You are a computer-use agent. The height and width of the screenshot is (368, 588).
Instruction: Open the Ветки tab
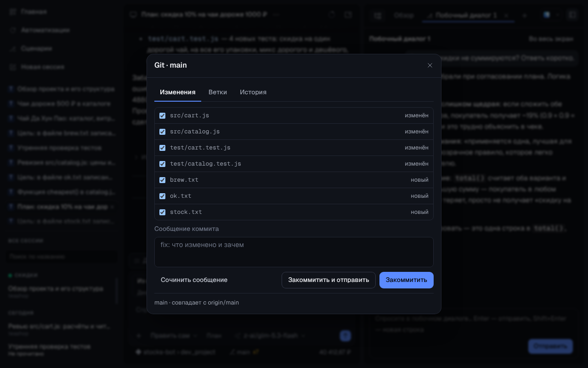[x=218, y=92]
